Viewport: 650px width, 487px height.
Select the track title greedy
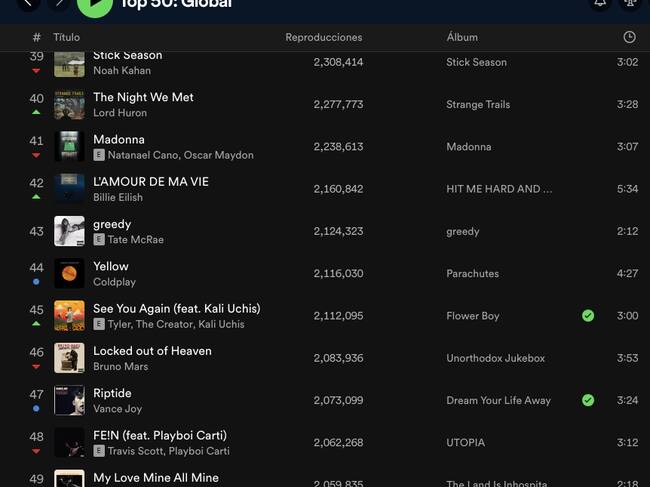112,224
